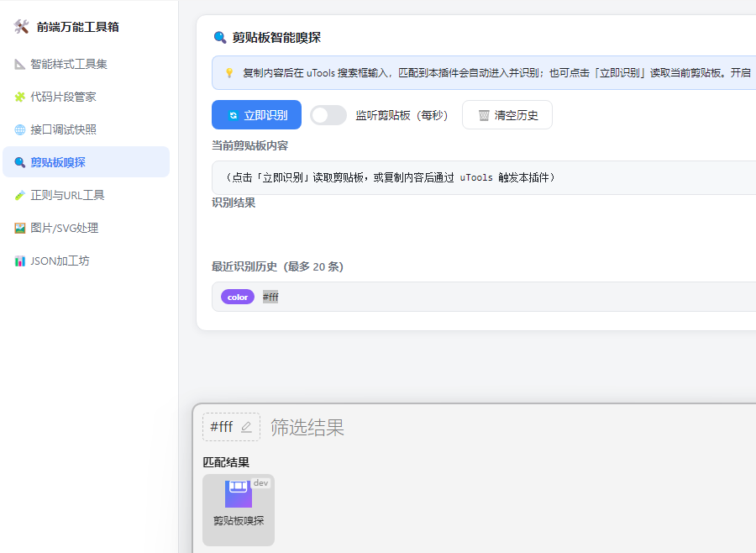Click the globe icon beside 接口调试快照

tap(20, 129)
